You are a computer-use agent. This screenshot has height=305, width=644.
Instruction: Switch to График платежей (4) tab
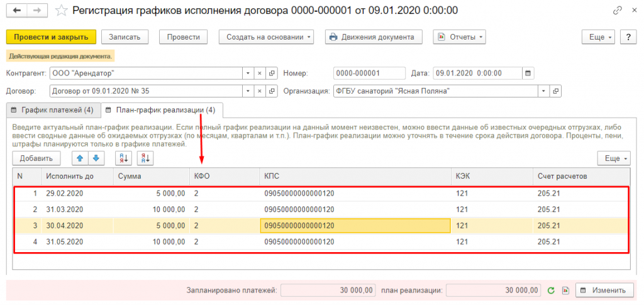click(x=52, y=111)
